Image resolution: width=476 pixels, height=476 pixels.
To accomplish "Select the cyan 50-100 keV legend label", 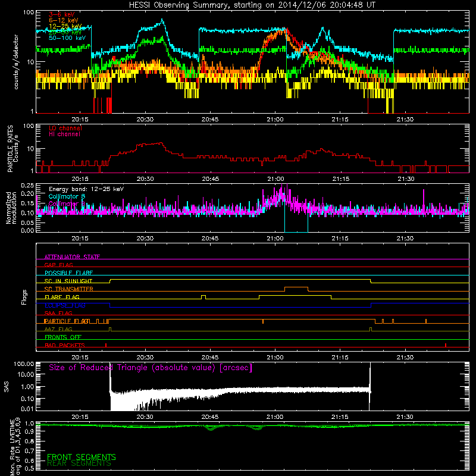I will (67, 38).
